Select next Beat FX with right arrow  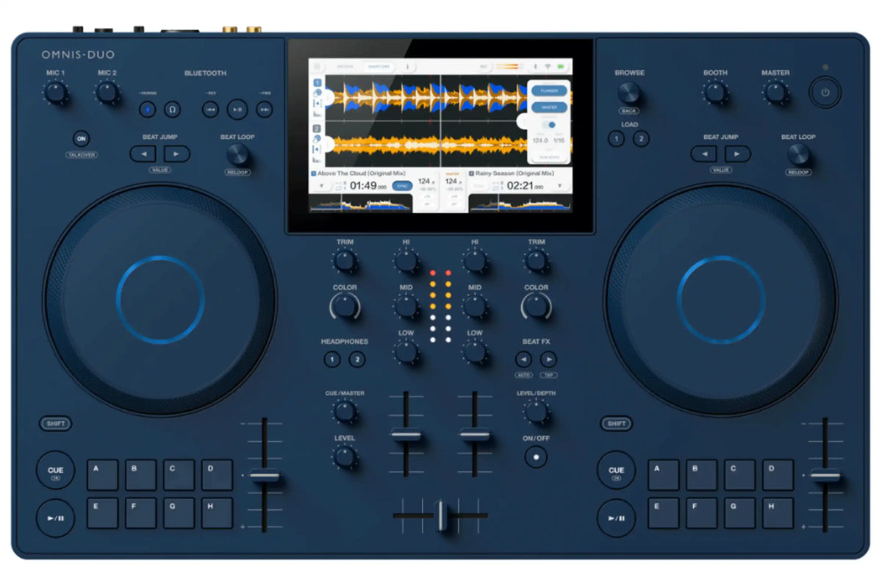(548, 359)
